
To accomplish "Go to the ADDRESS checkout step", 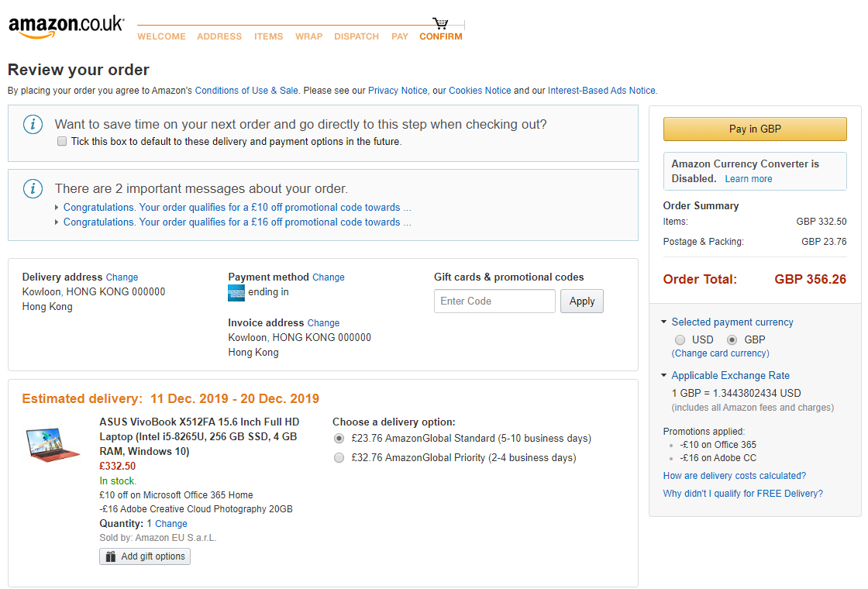I will [x=219, y=36].
